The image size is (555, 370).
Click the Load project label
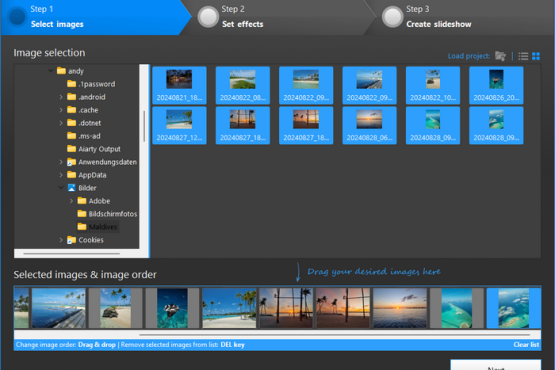pyautogui.click(x=469, y=56)
